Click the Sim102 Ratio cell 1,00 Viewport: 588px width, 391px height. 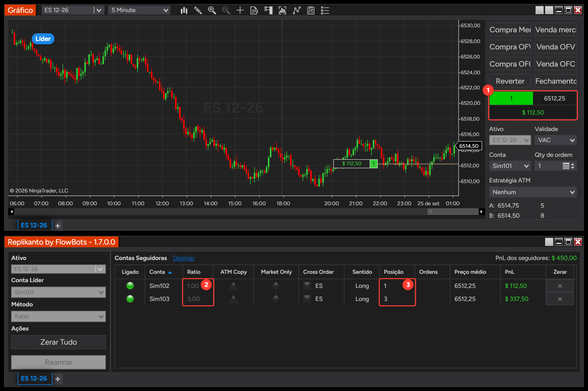[x=193, y=286]
